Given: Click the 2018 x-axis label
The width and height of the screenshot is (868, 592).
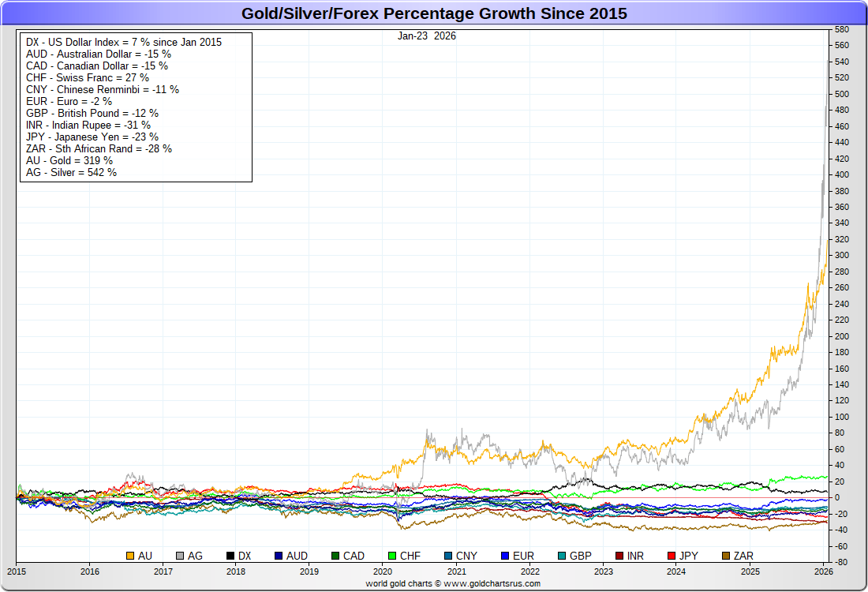Looking at the screenshot, I should tap(236, 571).
